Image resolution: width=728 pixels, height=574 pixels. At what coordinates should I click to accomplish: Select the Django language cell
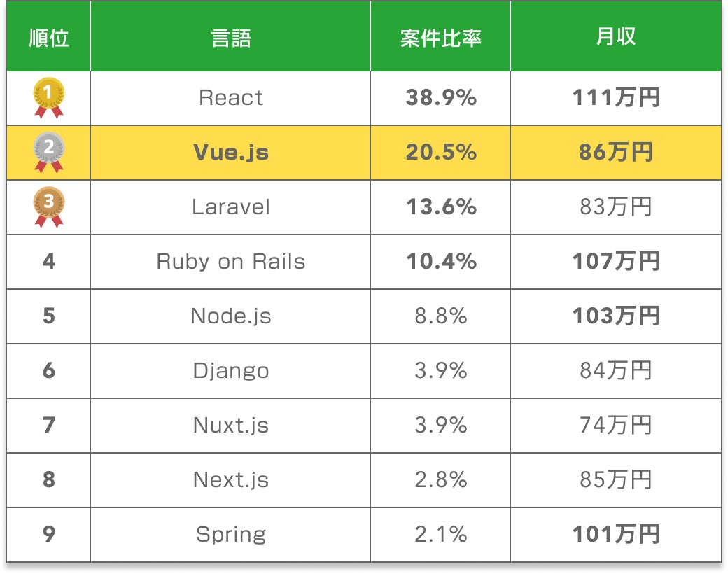(231, 371)
